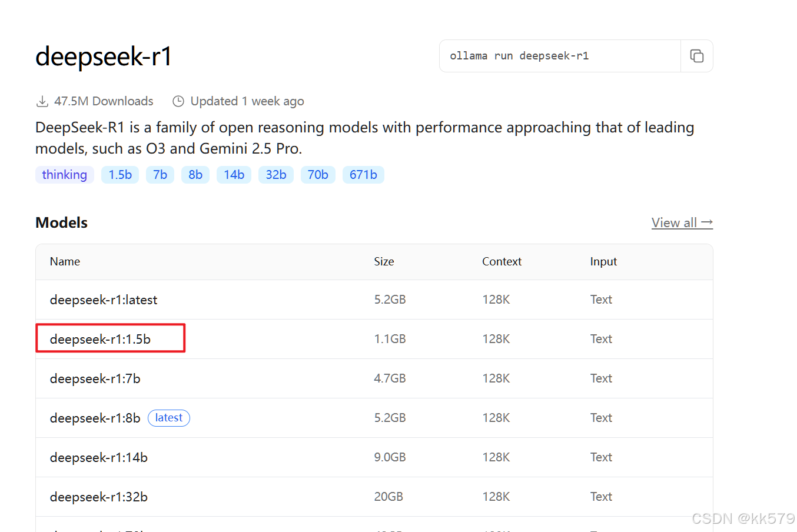Click the arrow next to View all
797x532 pixels.
pyautogui.click(x=707, y=222)
